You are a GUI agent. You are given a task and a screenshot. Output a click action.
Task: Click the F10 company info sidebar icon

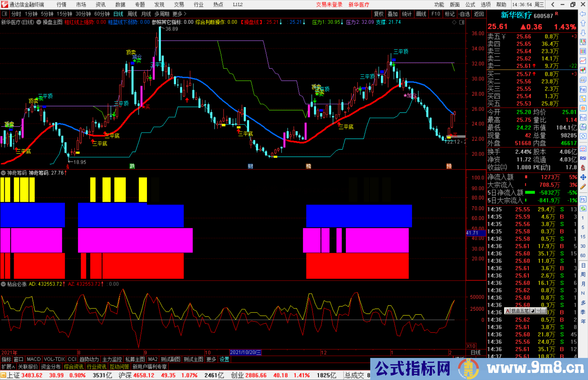(x=583, y=89)
